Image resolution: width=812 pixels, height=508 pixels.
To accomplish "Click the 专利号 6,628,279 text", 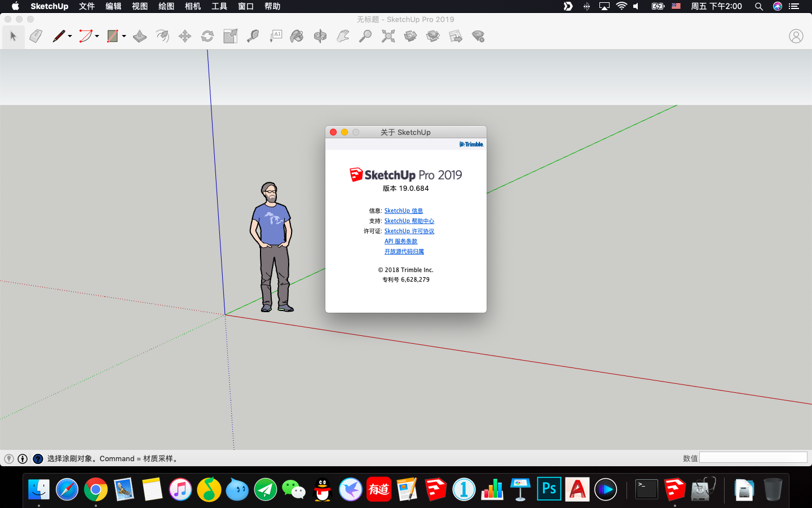I will pos(406,279).
